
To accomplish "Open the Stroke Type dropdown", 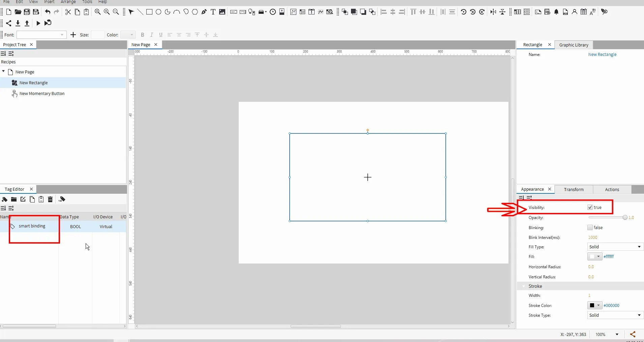I will pyautogui.click(x=615, y=315).
